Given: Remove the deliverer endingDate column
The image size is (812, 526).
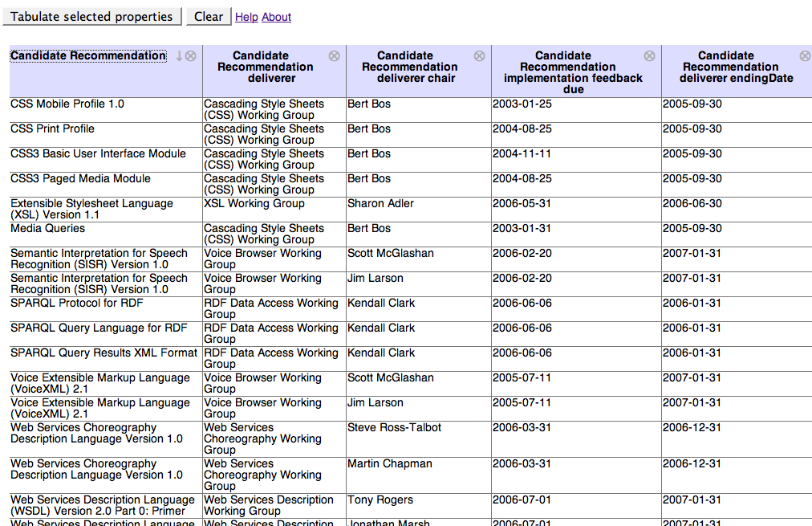Looking at the screenshot, I should [805, 56].
